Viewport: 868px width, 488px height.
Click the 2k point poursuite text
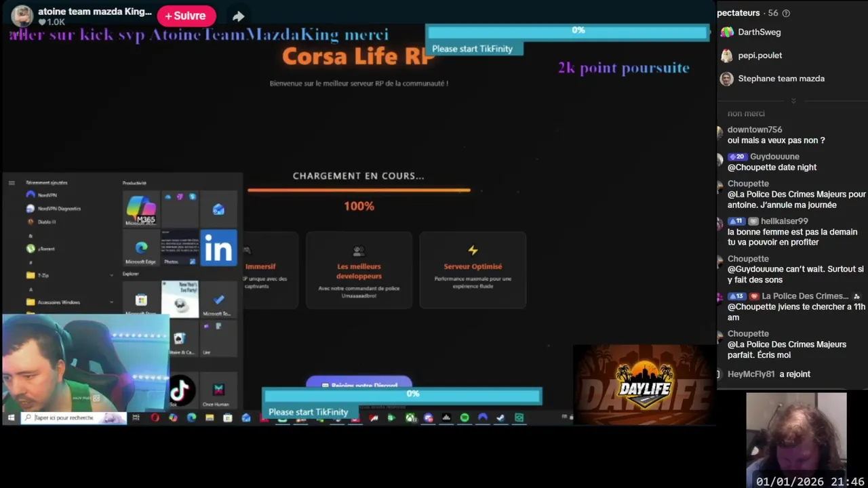624,68
